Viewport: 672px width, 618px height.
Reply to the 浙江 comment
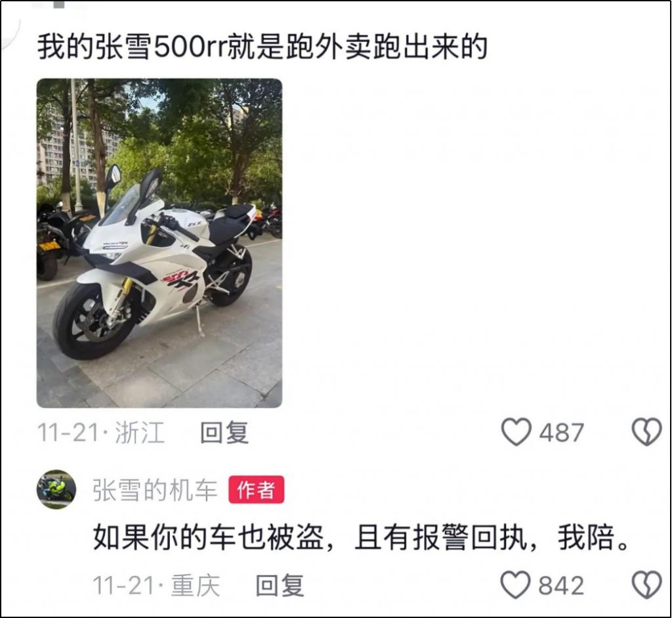pyautogui.click(x=224, y=432)
